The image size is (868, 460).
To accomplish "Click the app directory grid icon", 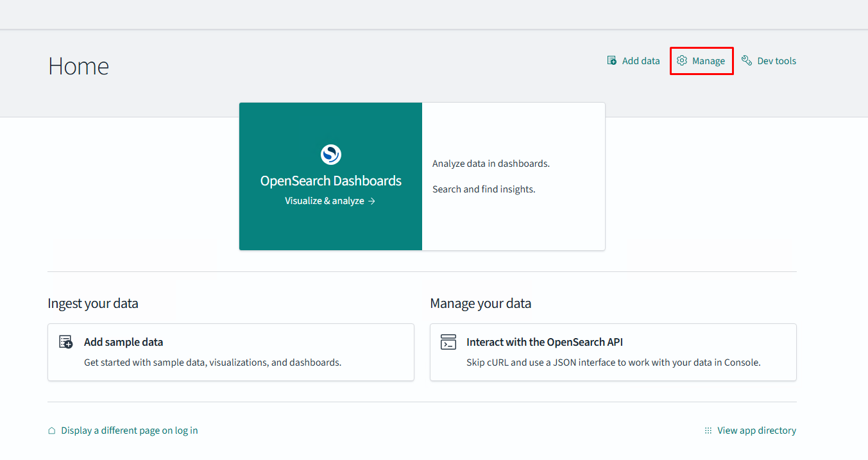I will (x=708, y=430).
